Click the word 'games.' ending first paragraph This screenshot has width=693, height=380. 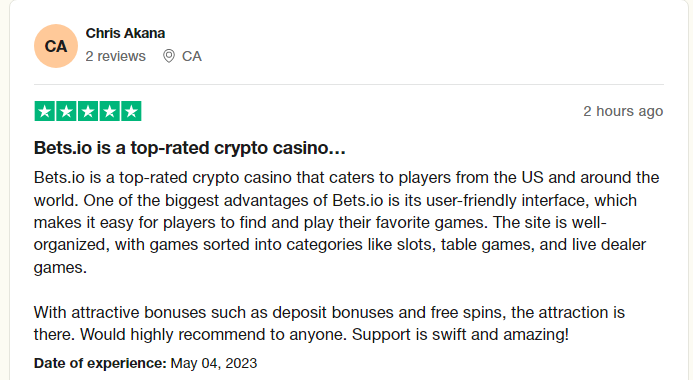point(60,268)
